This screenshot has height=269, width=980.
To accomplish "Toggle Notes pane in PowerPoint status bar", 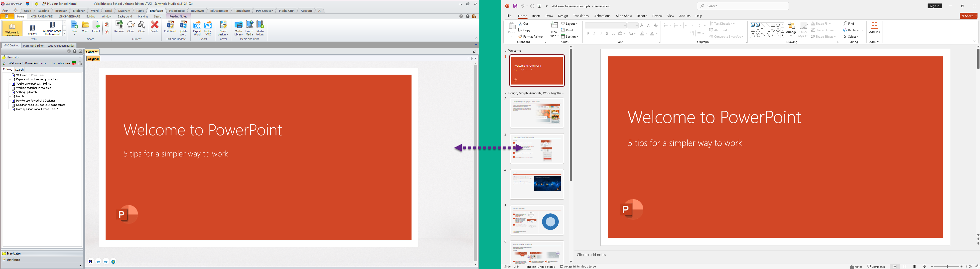I will click(x=856, y=266).
